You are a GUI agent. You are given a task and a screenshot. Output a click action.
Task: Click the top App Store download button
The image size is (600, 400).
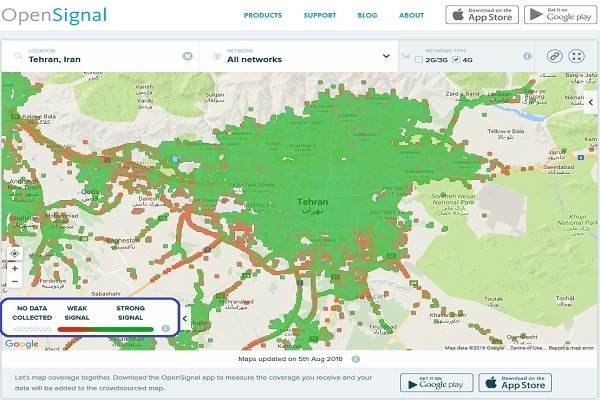[481, 15]
